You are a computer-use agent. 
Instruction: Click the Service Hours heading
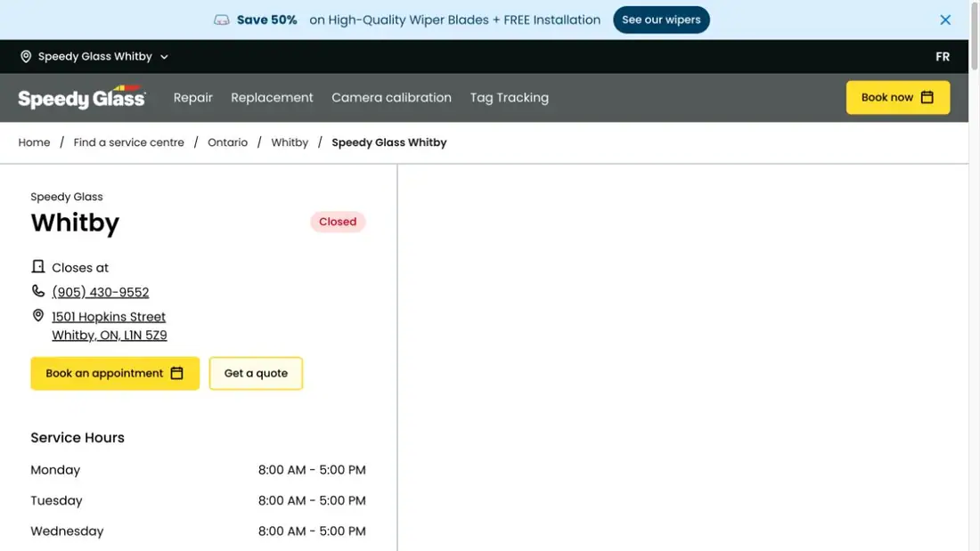(x=78, y=438)
